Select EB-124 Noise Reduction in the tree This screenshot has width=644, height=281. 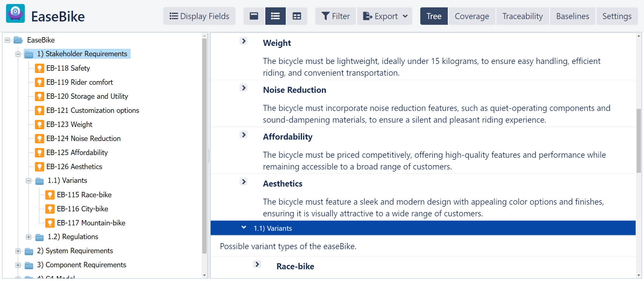(84, 139)
